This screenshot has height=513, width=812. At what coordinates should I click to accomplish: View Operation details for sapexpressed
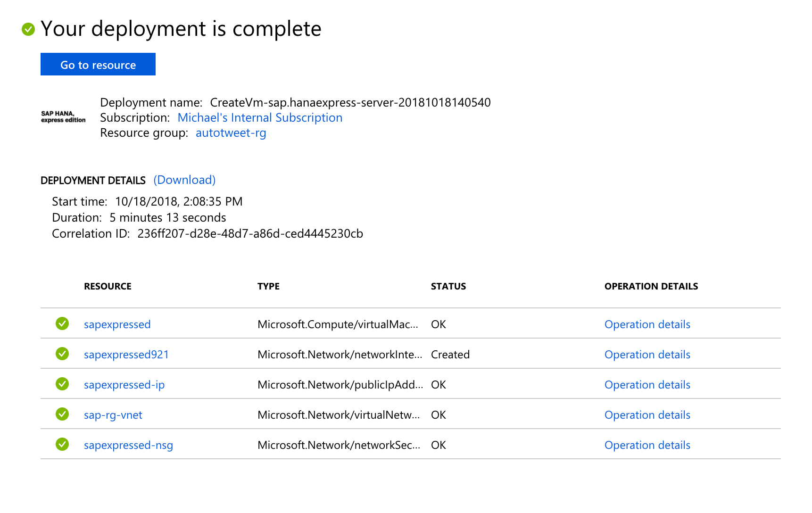pyautogui.click(x=647, y=324)
